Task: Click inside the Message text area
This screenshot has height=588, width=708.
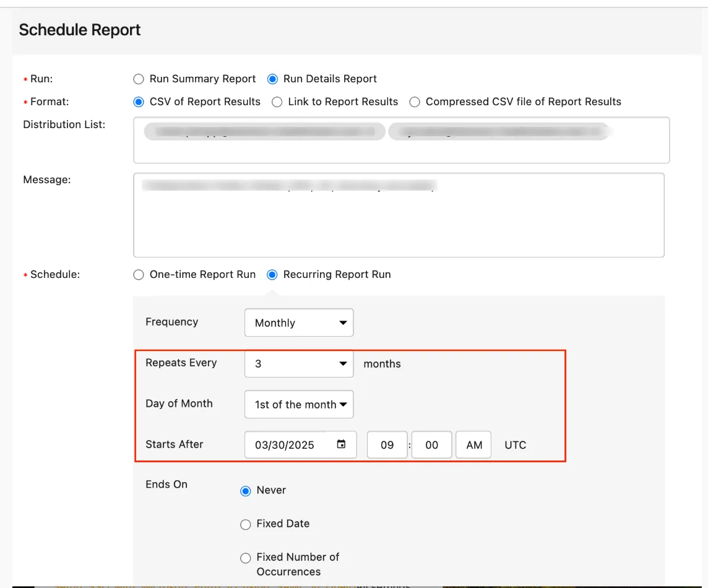Action: (399, 215)
